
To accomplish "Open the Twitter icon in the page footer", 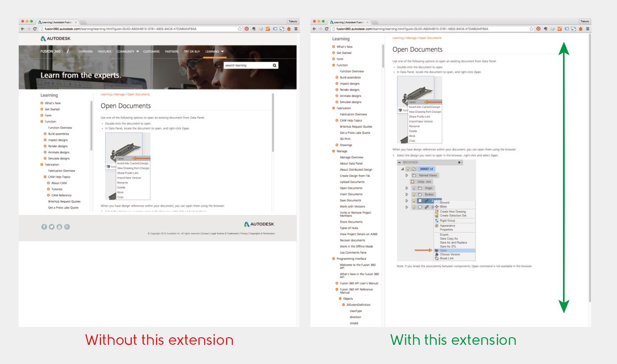I will [52, 226].
